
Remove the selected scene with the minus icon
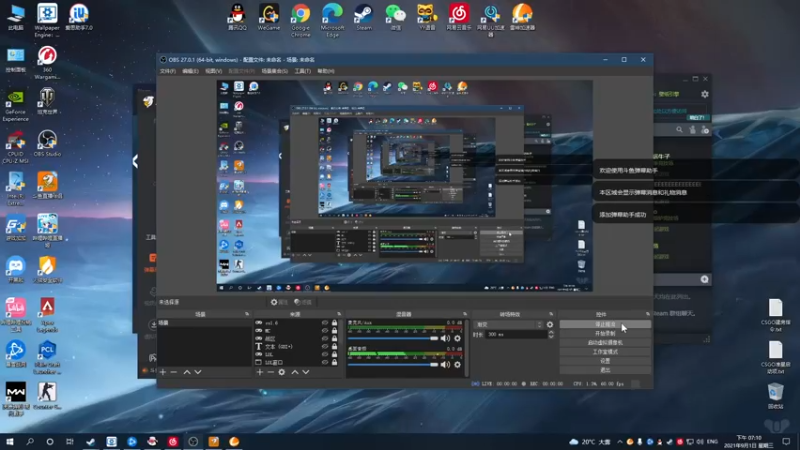[174, 372]
